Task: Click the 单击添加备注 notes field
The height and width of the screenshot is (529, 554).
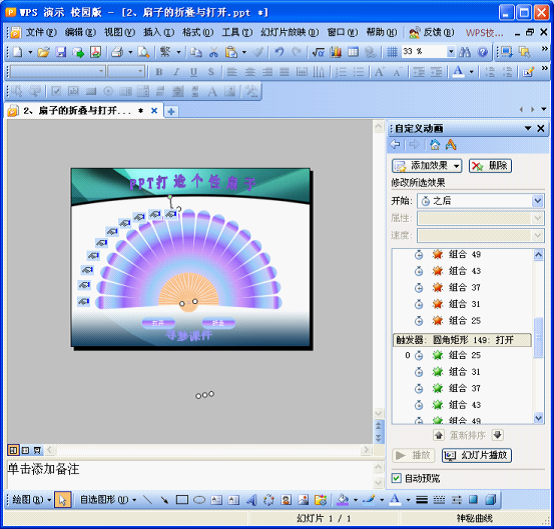Action: click(x=189, y=475)
